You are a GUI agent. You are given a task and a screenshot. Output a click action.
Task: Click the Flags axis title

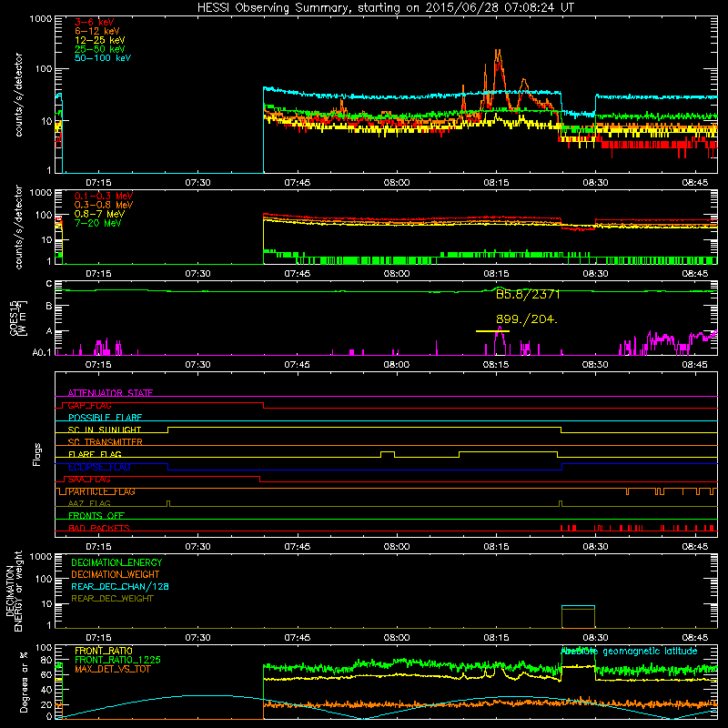pyautogui.click(x=37, y=454)
